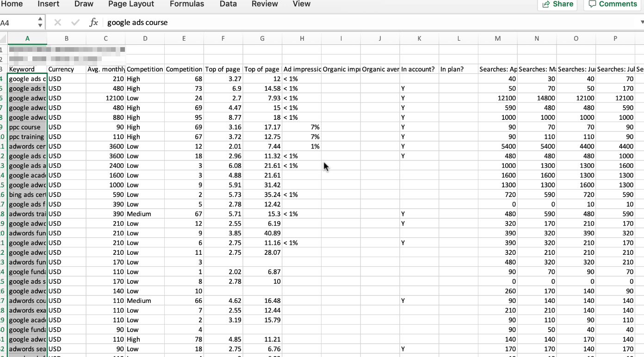Viewport: 644px width, 357px height.
Task: Click the 7% cell in ppc course row
Action: pos(302,127)
